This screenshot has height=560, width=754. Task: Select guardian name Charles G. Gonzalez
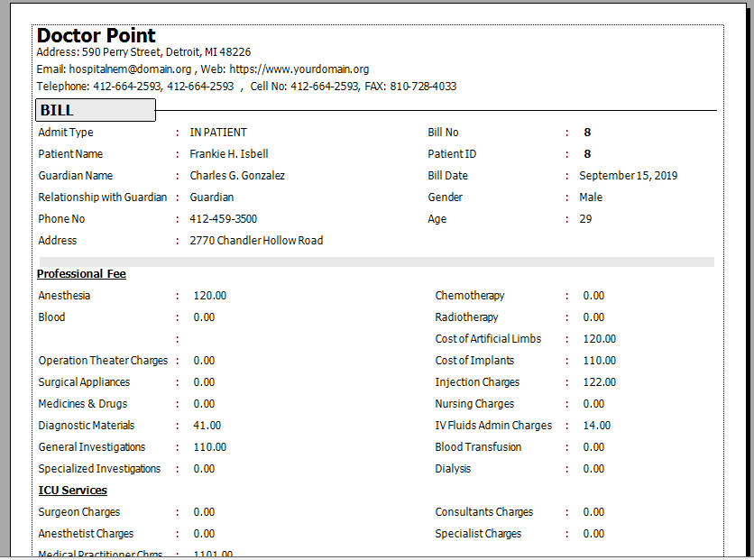coord(237,176)
